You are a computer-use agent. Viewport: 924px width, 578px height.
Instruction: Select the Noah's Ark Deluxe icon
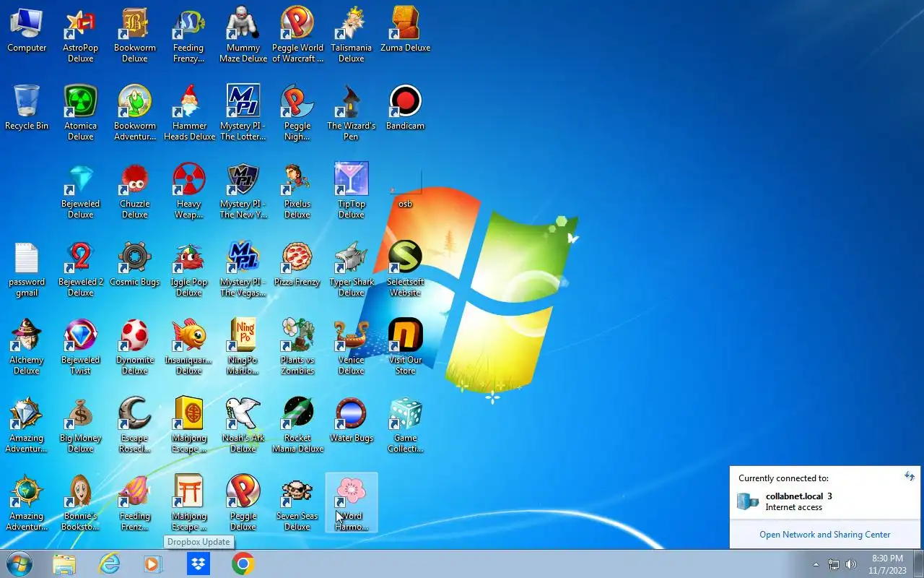pyautogui.click(x=243, y=425)
